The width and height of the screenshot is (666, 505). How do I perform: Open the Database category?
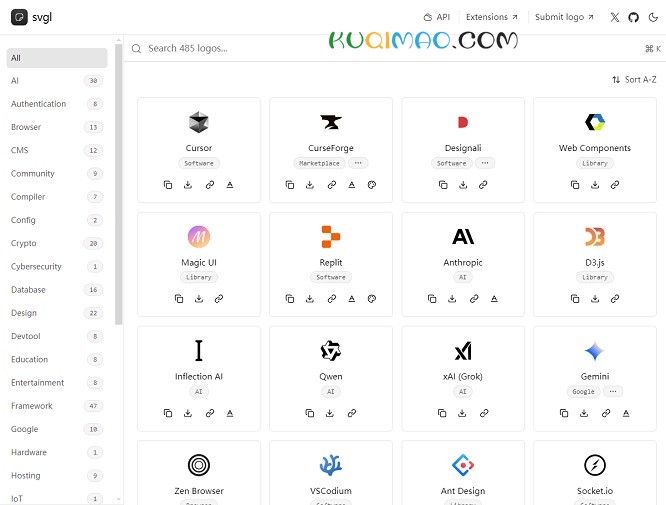(57, 290)
